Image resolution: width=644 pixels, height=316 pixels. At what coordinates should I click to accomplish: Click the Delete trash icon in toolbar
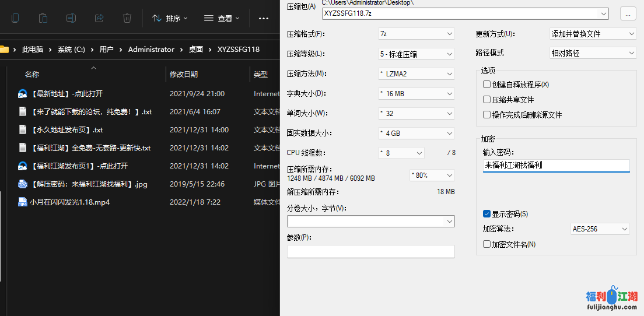pos(127,18)
